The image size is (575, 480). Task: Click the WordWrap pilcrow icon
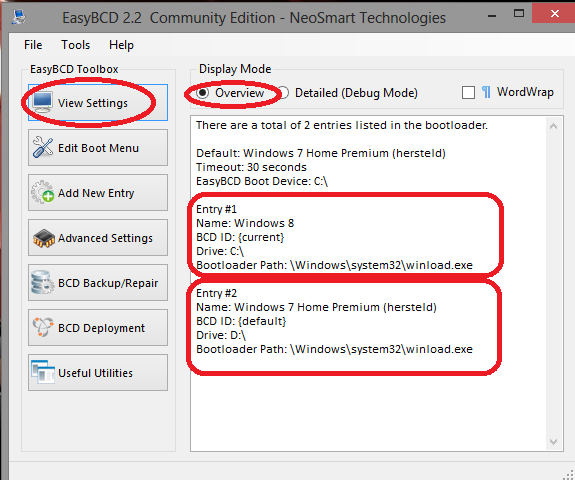(486, 92)
